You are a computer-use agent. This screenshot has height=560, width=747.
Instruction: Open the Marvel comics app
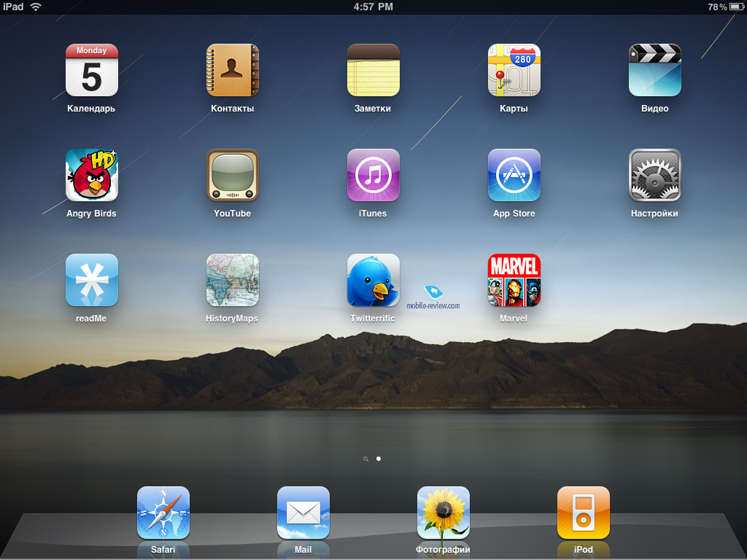[x=514, y=280]
